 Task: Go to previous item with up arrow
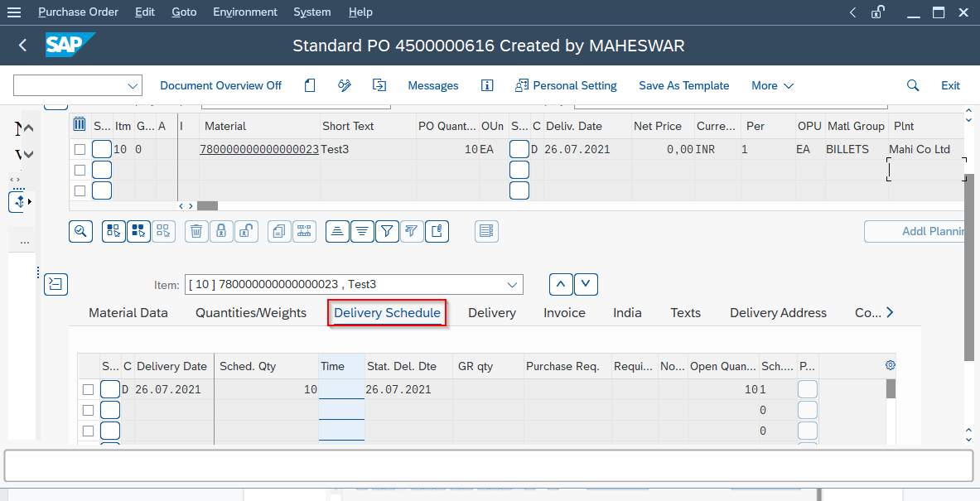[562, 284]
